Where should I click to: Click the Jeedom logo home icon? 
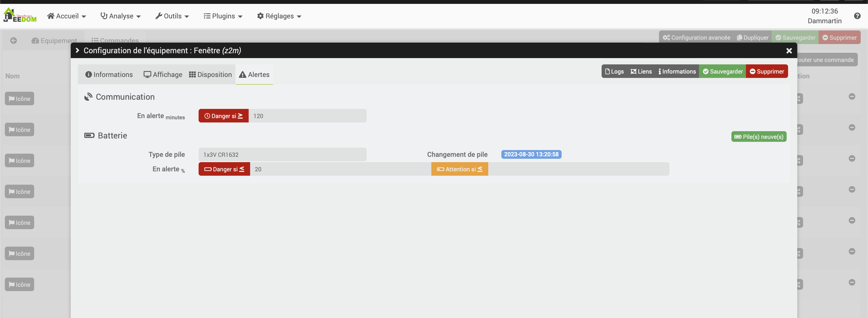click(20, 15)
